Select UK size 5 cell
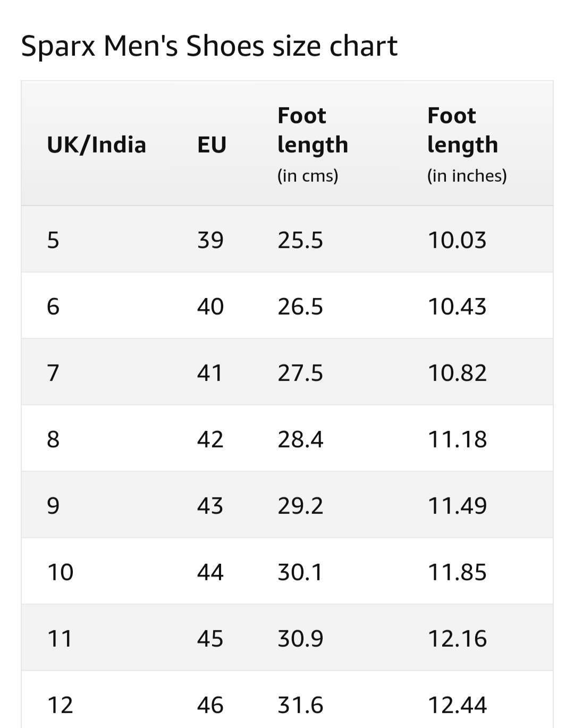Screen dimensions: 574x728 click(x=53, y=240)
